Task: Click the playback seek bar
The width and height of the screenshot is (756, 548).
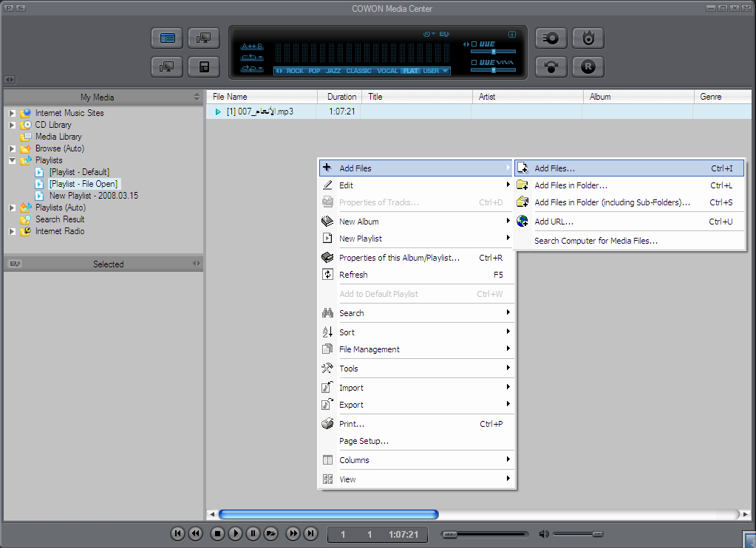Action: point(485,534)
